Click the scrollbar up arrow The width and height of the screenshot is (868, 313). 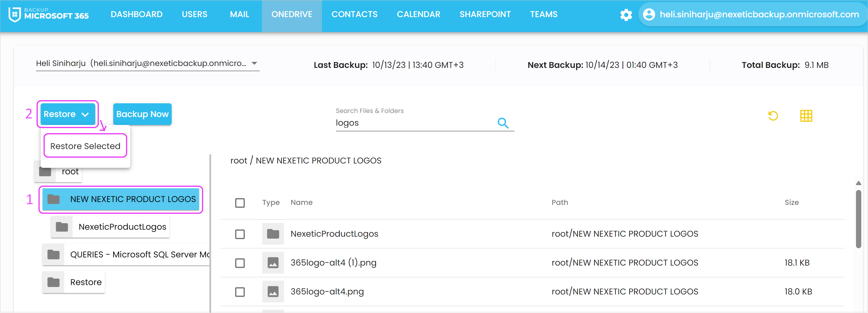(x=858, y=183)
